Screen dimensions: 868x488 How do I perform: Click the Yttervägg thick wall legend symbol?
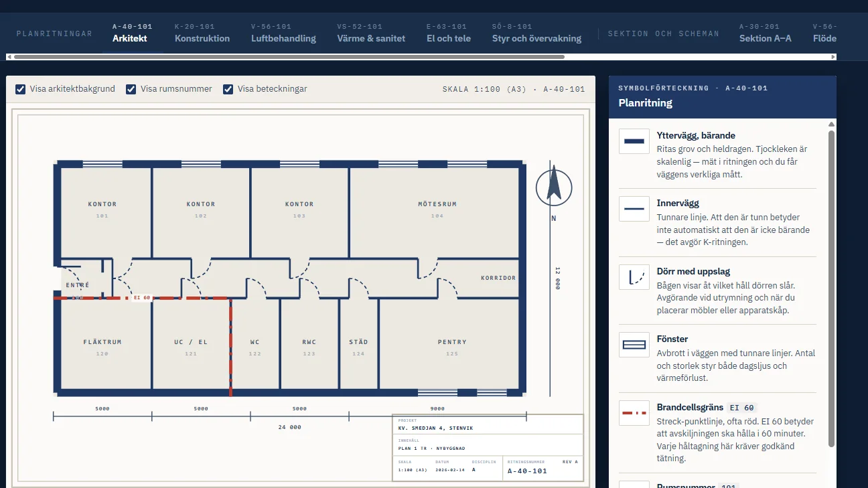pos(634,141)
